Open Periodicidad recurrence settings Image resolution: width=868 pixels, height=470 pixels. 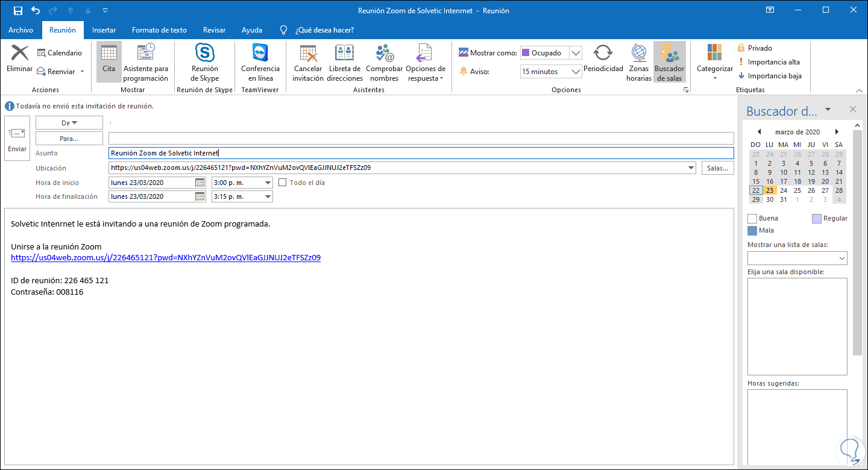[x=603, y=59]
